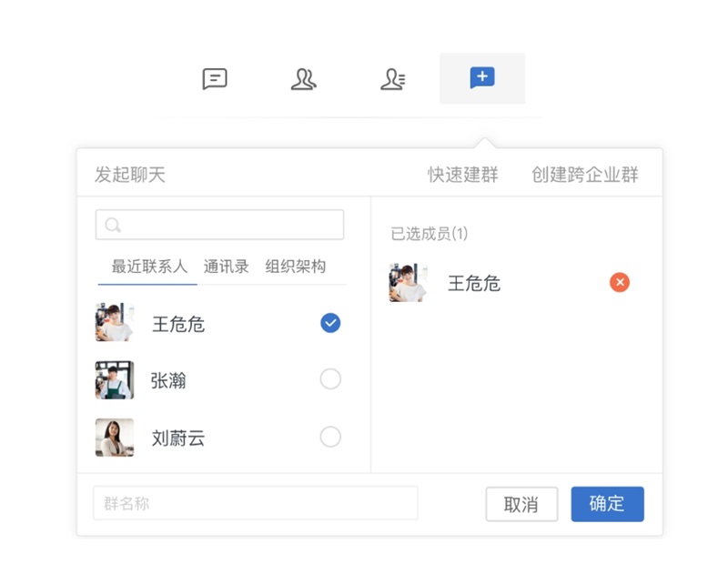Check the circle next to 刘蔚云

click(330, 437)
